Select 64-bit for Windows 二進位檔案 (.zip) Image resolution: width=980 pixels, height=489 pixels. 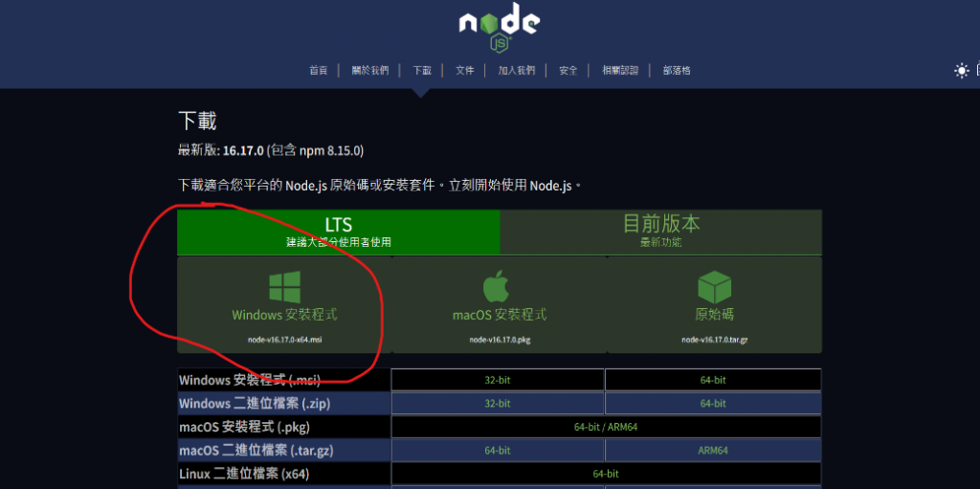pos(713,403)
